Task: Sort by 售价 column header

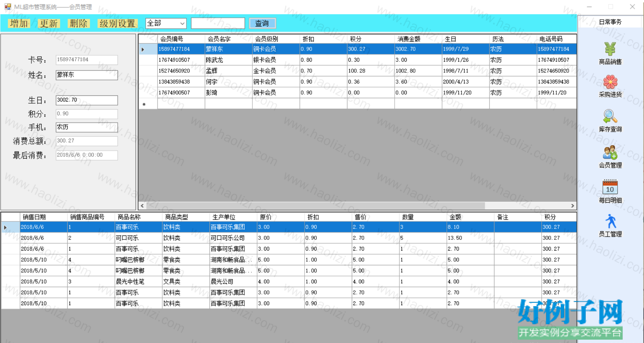Action: click(x=376, y=217)
